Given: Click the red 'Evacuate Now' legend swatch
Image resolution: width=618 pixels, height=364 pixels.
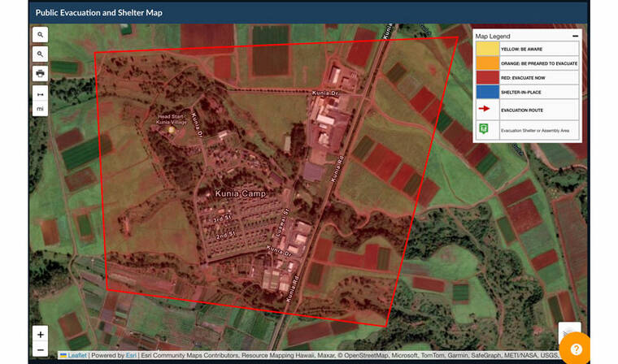Looking at the screenshot, I should (x=486, y=77).
